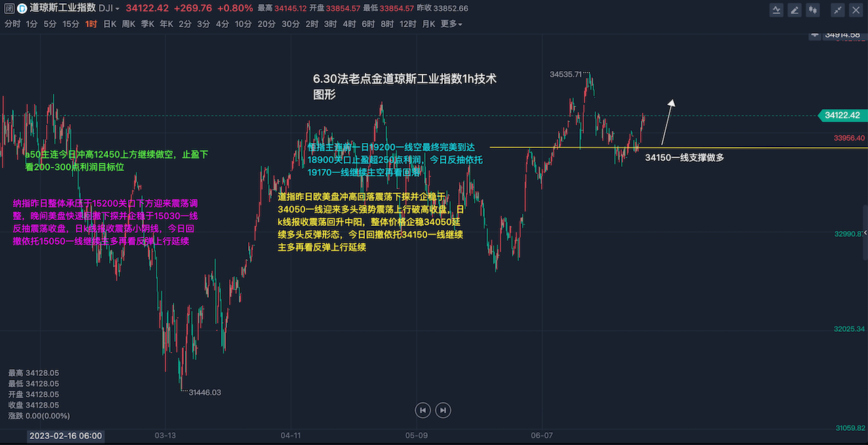Screen dimensions: 868x445
Task: Click the yellow 34150 support line
Action: 576,147
